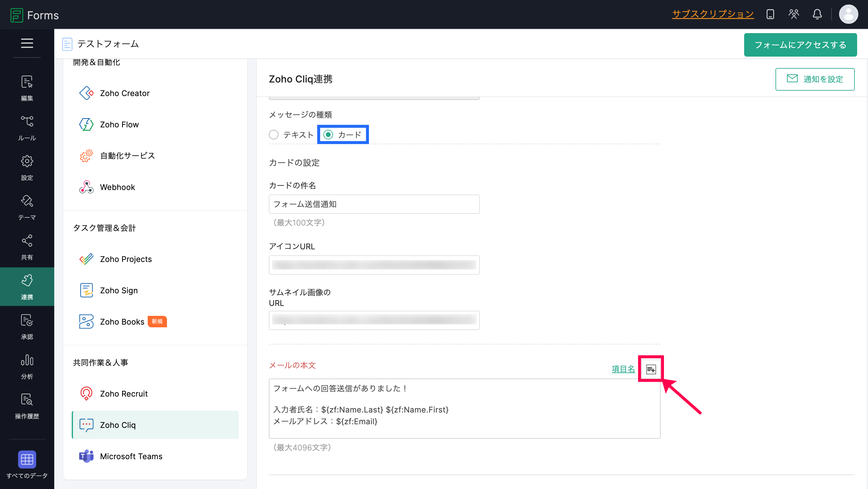Open すべてのデータ (All data) view
The image size is (868, 489).
[27, 464]
